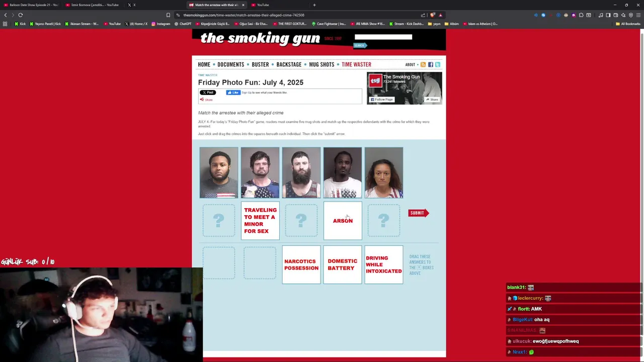Open the Islam vs Atheism bookmark
The image size is (644, 362).
[480, 24]
